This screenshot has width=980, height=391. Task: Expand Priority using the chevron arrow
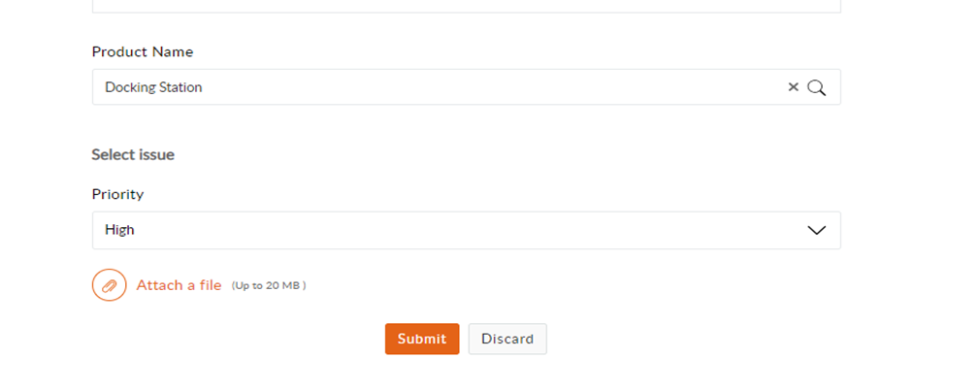point(816,230)
